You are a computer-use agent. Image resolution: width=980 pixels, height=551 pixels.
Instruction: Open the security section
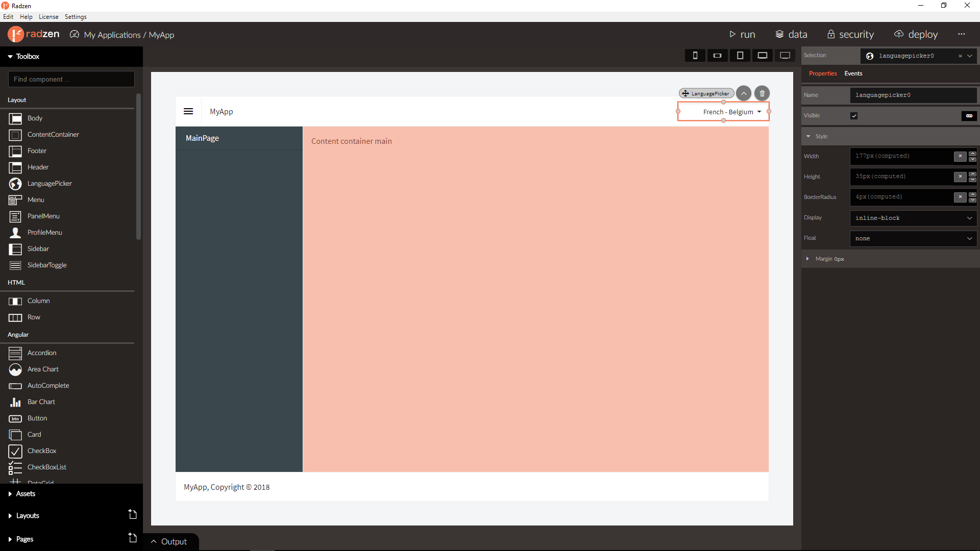click(850, 34)
